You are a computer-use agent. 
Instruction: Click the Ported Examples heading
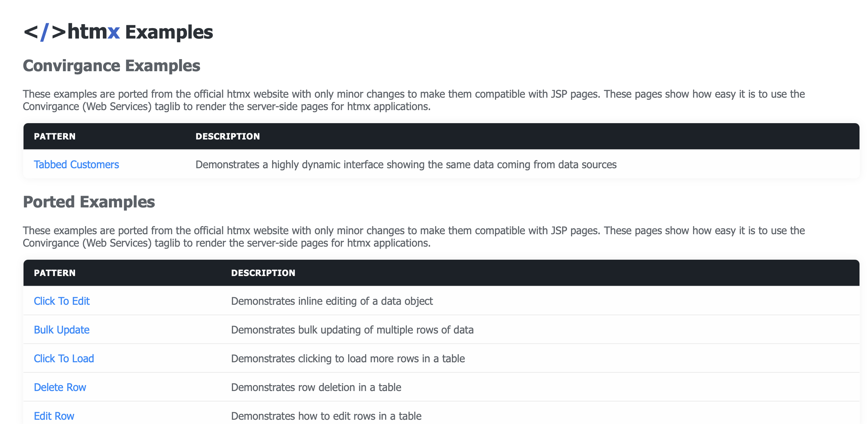click(x=89, y=202)
